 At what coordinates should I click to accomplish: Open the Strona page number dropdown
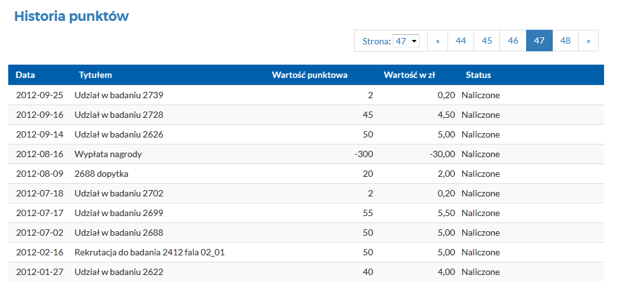(x=406, y=41)
